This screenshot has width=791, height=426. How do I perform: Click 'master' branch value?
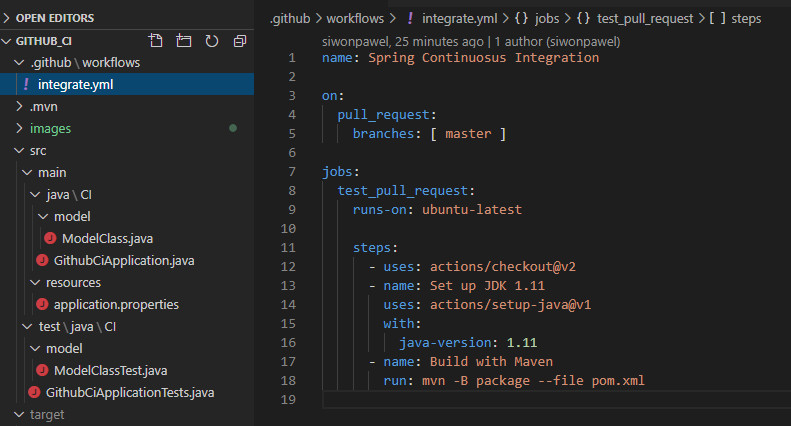(468, 133)
